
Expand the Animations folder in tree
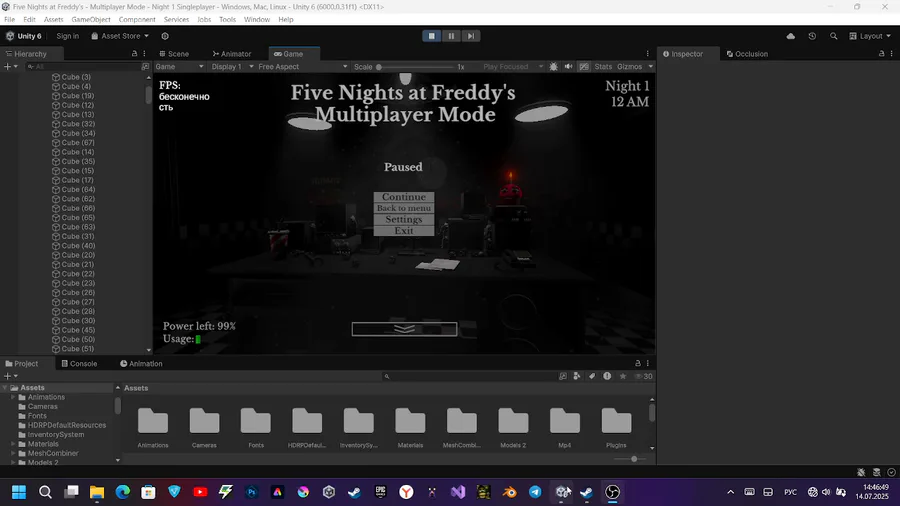point(13,397)
